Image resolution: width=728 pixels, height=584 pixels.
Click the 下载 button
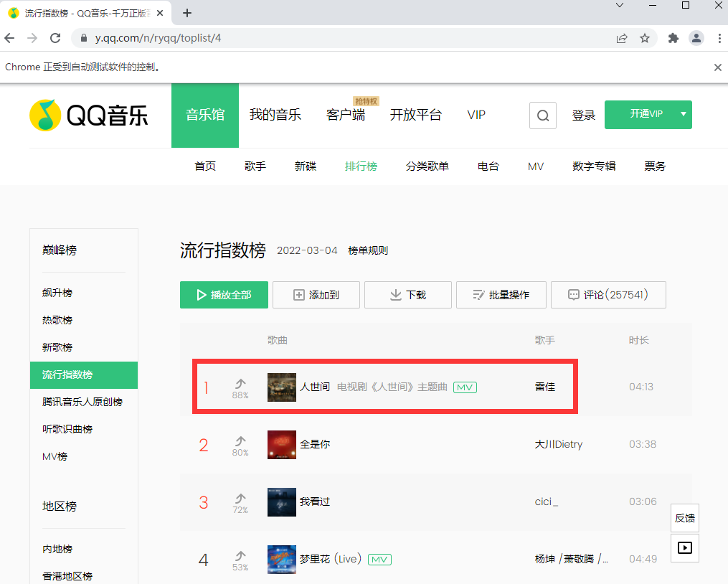click(x=408, y=295)
